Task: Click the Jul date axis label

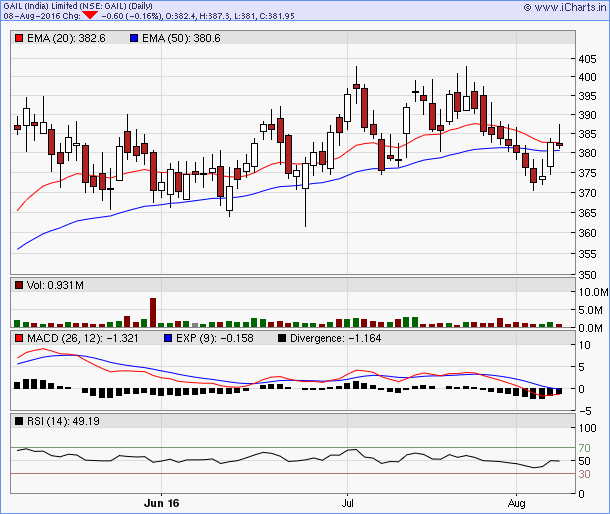Action: (347, 503)
